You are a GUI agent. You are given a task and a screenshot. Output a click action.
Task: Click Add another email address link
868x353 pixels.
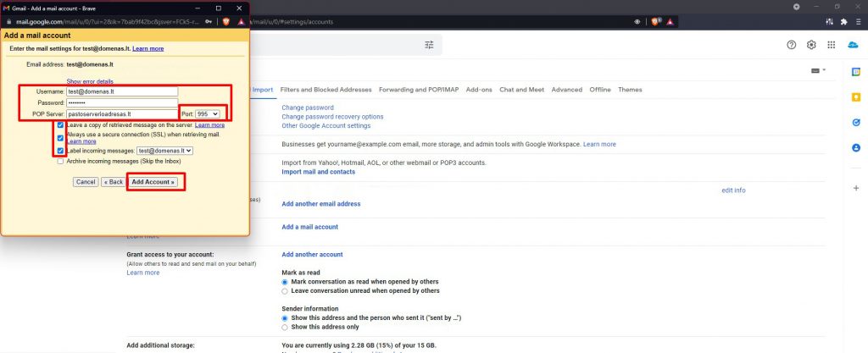pyautogui.click(x=321, y=204)
